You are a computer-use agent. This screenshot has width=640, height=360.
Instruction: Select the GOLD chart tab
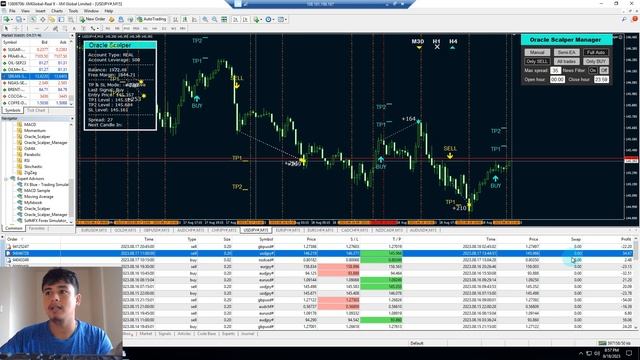(x=125, y=230)
